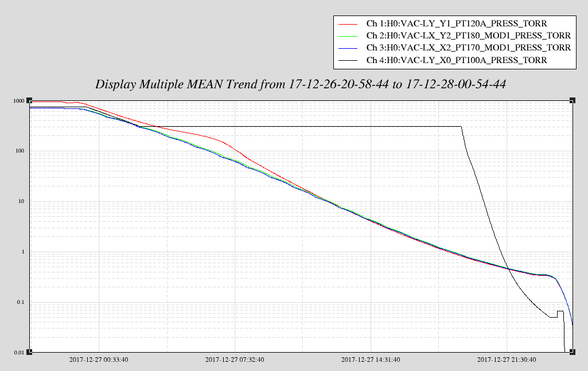Click the top-left plot corner handle

30,100
